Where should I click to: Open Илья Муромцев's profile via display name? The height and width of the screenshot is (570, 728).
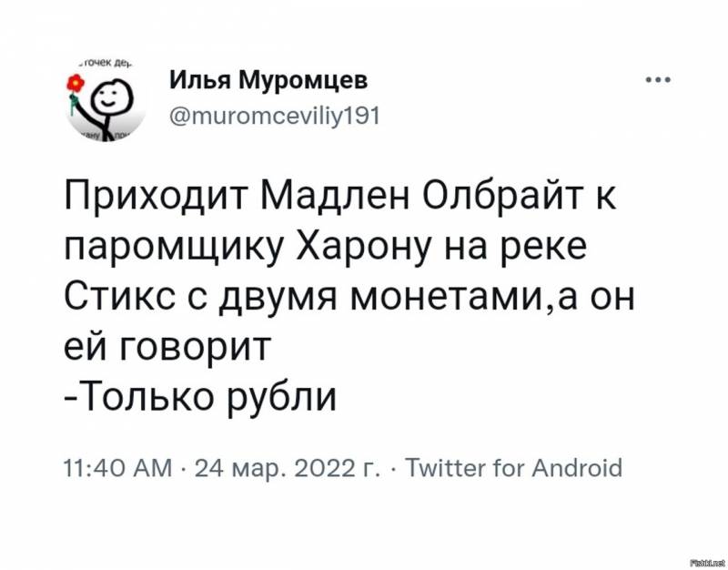pos(269,81)
